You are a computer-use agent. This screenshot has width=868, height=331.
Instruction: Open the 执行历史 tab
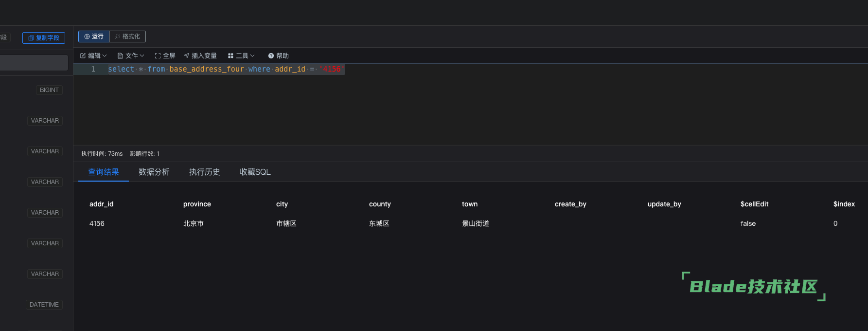tap(204, 172)
